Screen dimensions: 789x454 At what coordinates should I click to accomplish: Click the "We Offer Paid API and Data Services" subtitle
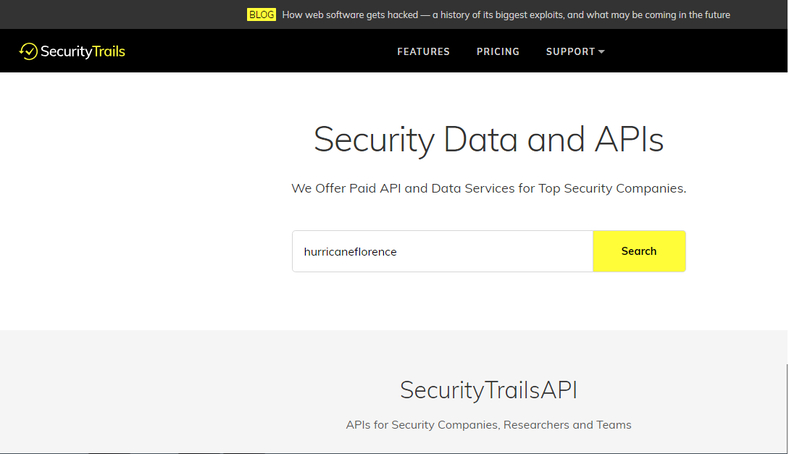click(x=489, y=188)
